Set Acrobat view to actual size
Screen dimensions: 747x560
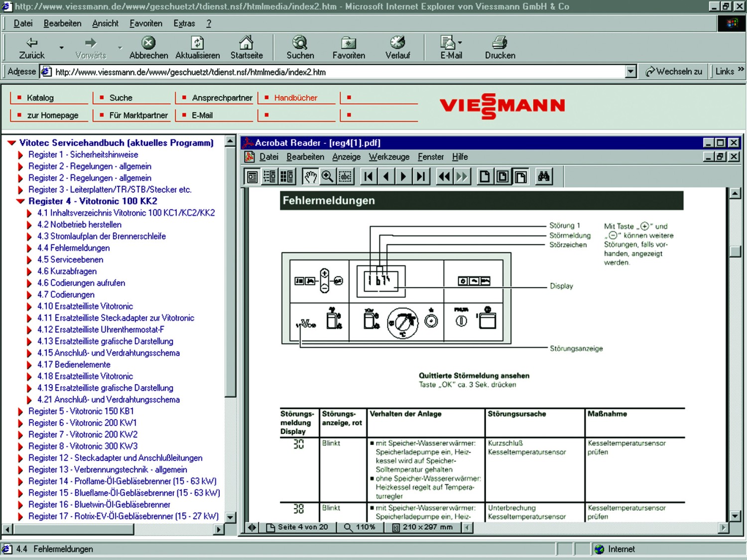[x=485, y=177]
